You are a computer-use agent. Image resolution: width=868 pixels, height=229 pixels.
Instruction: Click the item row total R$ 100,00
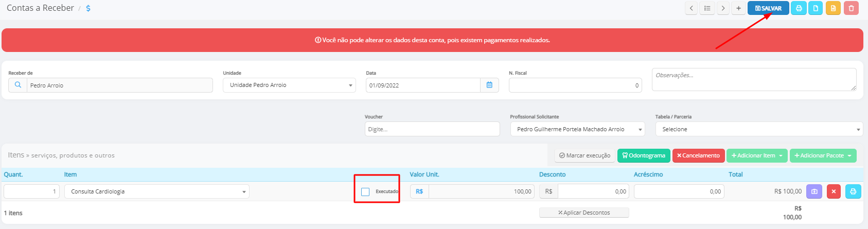point(788,191)
